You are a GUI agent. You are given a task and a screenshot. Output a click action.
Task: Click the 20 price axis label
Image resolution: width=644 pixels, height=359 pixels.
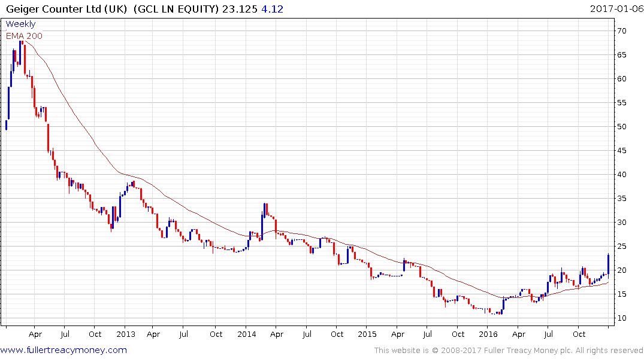click(621, 270)
